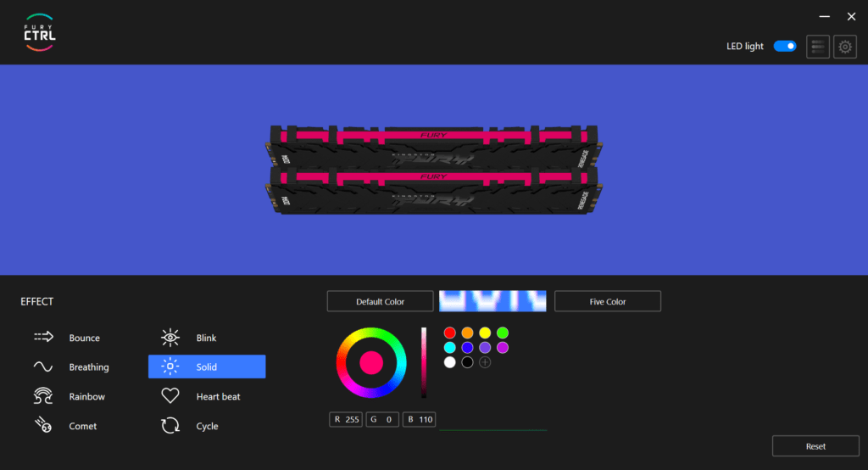This screenshot has height=470, width=868.
Task: Click the lower RAM module preview
Action: click(x=434, y=193)
